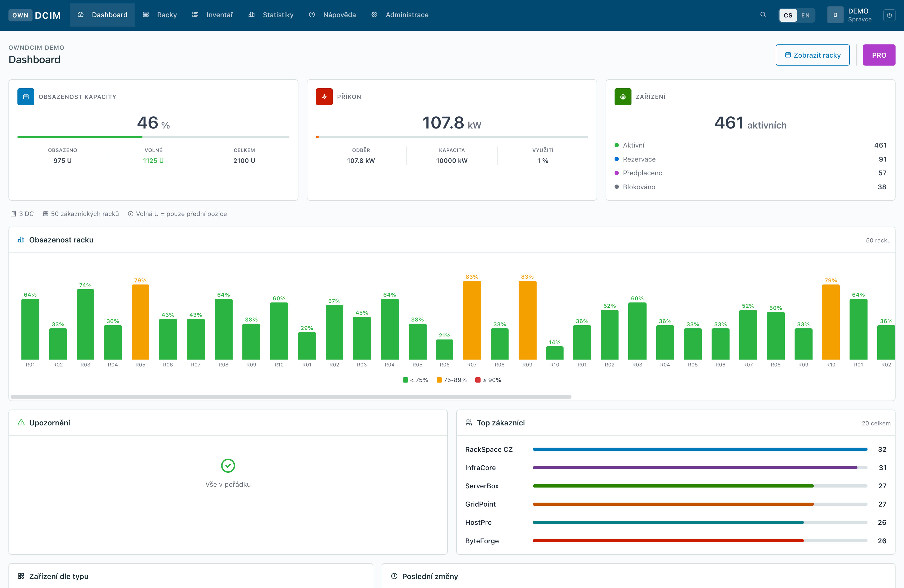Click the 21% R06 bar
Screen dimensions: 904x588
click(444, 349)
